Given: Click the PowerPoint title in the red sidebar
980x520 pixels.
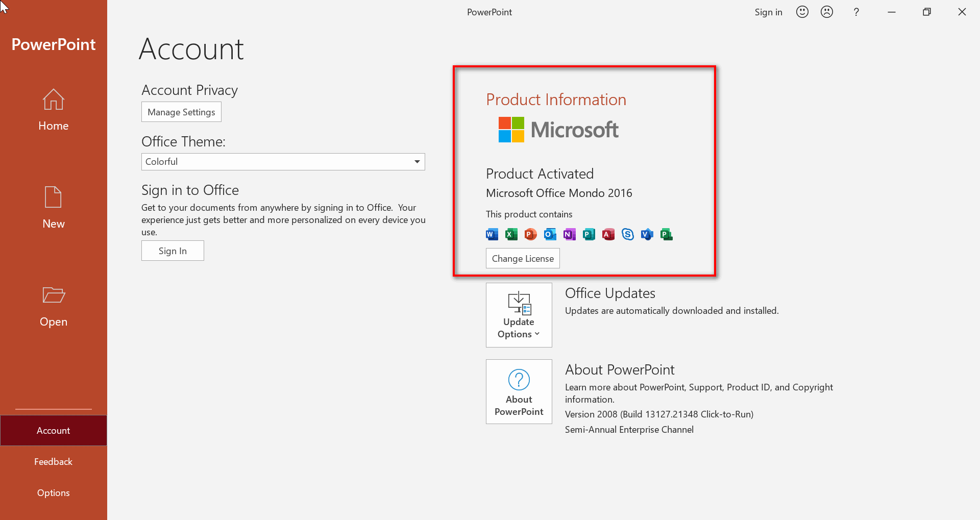Looking at the screenshot, I should click(x=53, y=44).
